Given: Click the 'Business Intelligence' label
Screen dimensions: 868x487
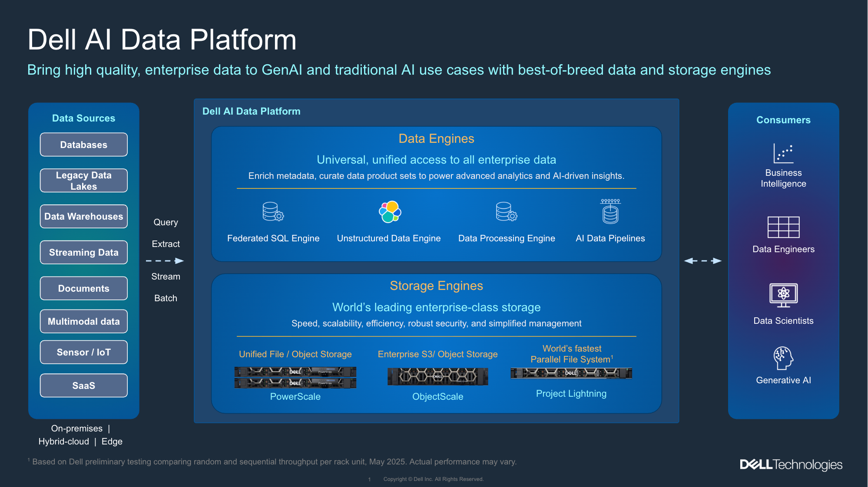Looking at the screenshot, I should tap(783, 178).
